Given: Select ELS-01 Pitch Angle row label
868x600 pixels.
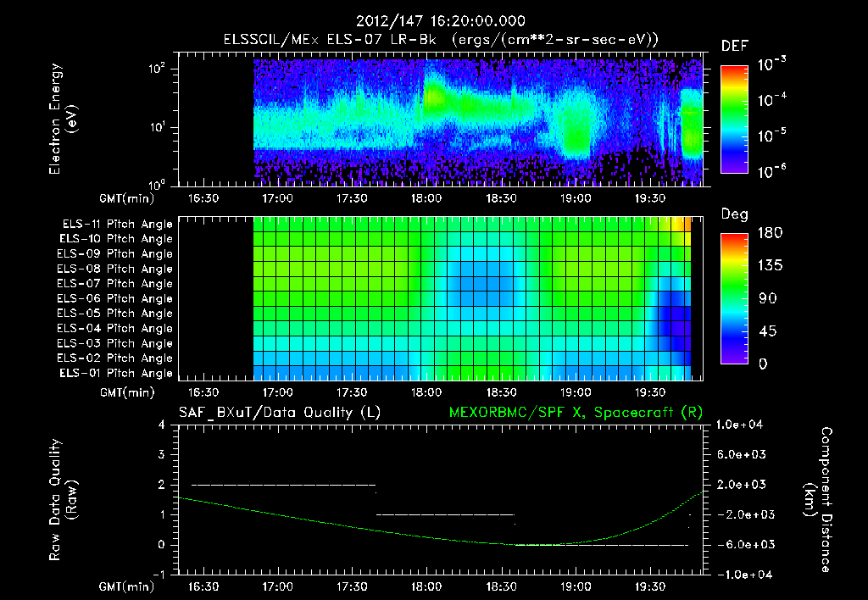Looking at the screenshot, I should pos(116,374).
